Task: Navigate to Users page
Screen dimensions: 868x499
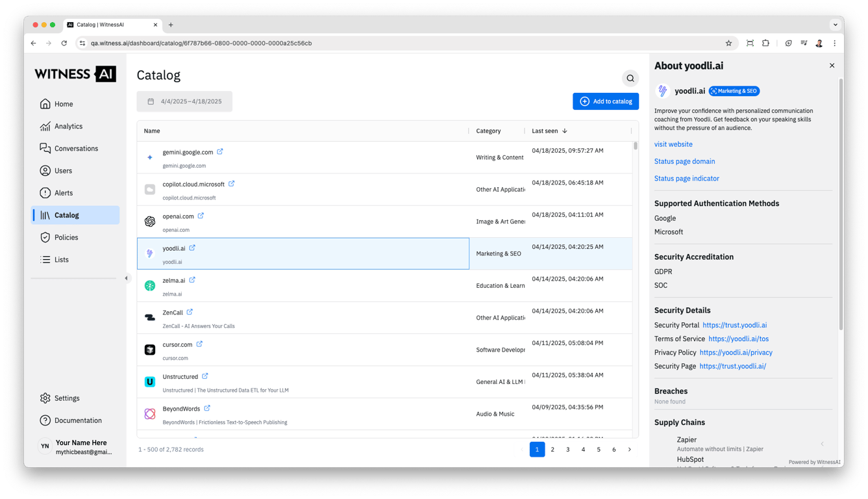Action: click(x=75, y=171)
